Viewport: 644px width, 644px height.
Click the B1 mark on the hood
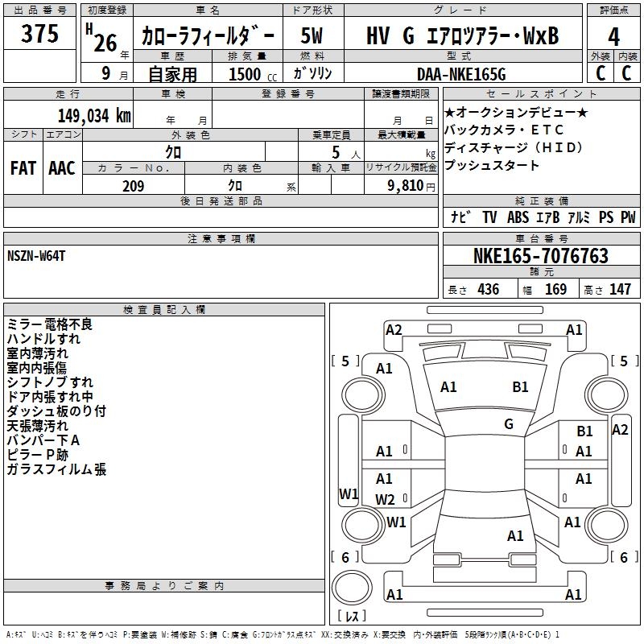click(520, 386)
